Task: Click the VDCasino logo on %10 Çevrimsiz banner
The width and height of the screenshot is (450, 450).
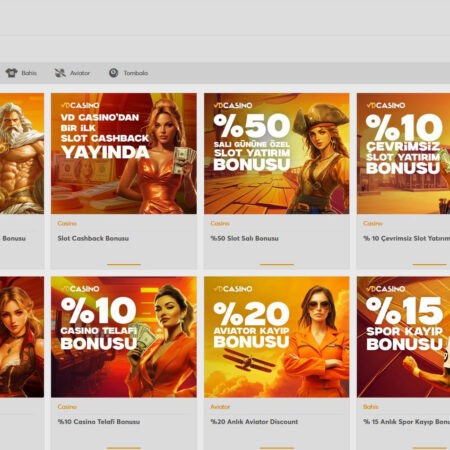Action: point(386,105)
